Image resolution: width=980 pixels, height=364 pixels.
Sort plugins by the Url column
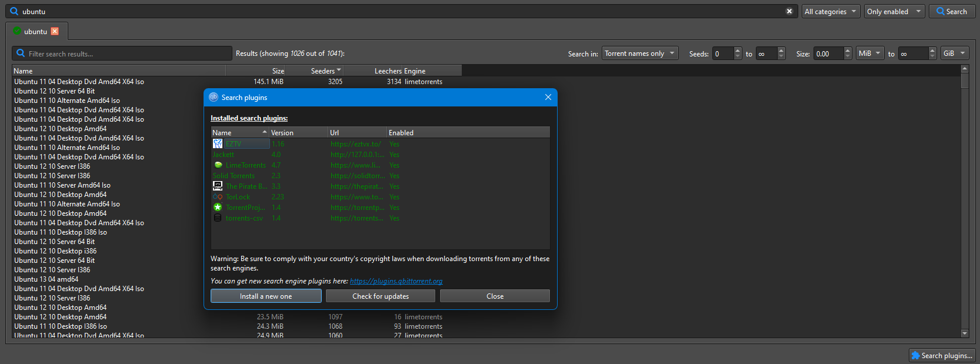pyautogui.click(x=358, y=132)
